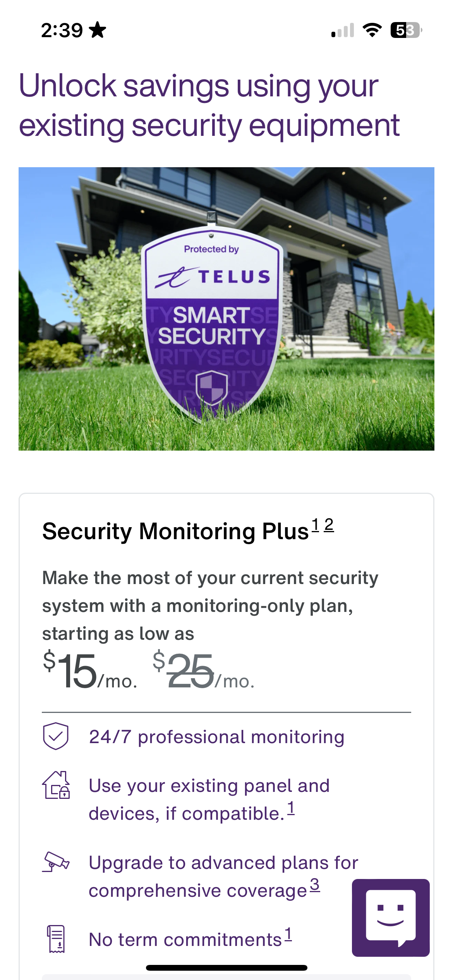The height and width of the screenshot is (980, 453).
Task: Open the chat assistant smiley button
Action: coord(390,917)
